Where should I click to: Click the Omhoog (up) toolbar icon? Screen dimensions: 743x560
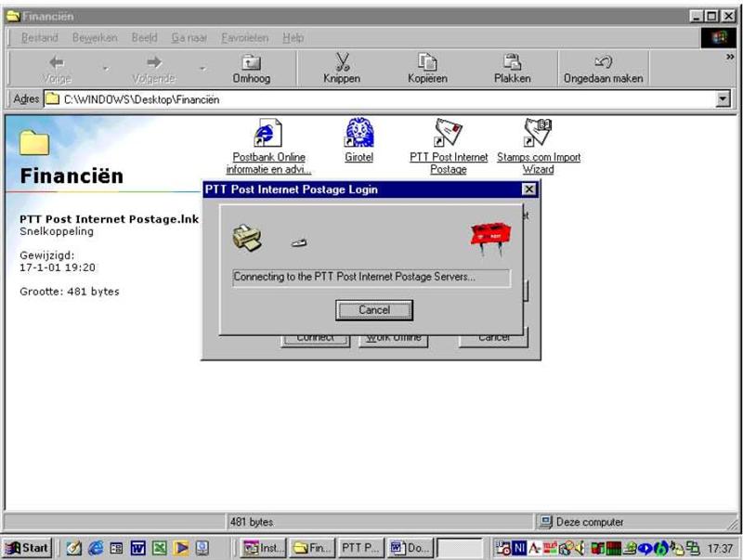point(251,62)
